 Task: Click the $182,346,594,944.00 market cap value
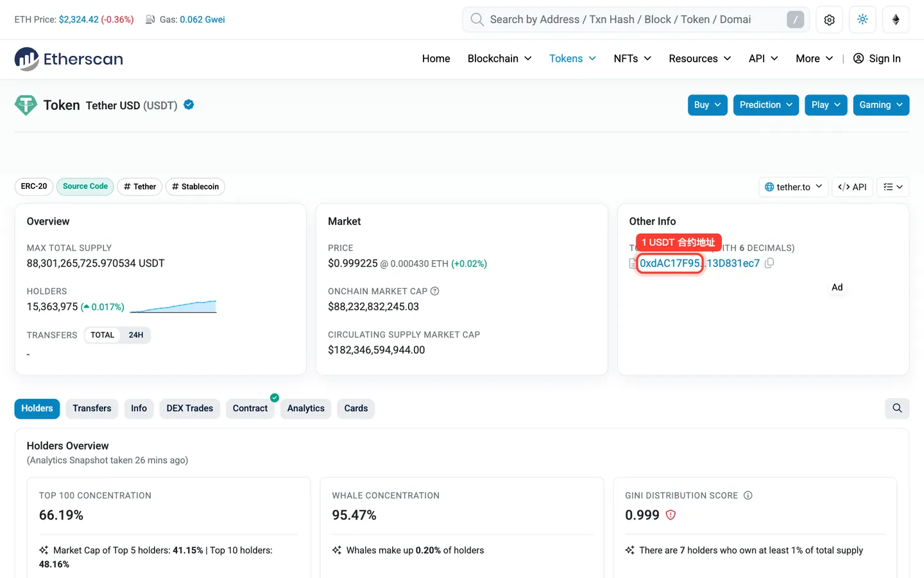point(377,350)
